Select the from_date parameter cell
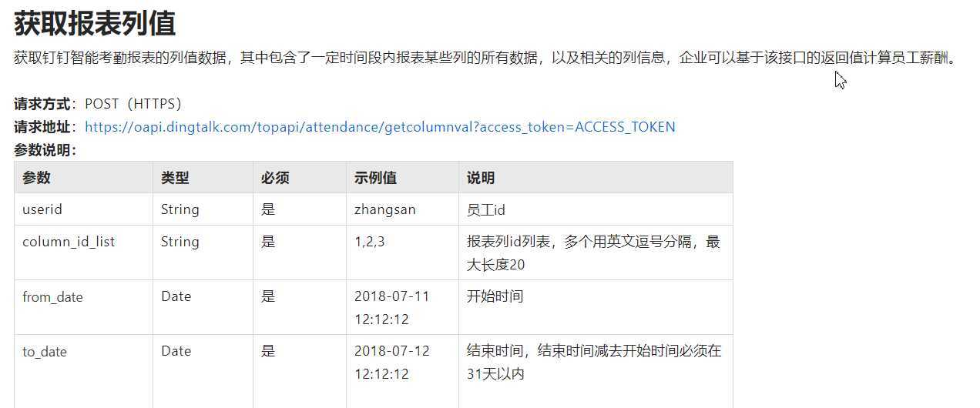The image size is (980, 408). [x=52, y=297]
